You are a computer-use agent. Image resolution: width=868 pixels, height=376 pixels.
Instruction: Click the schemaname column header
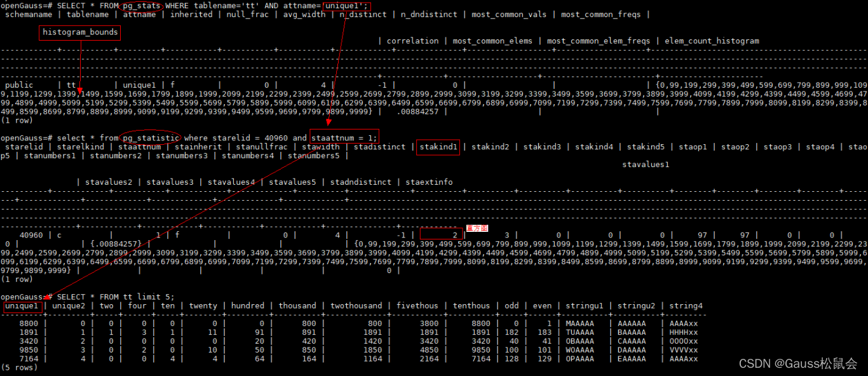29,15
